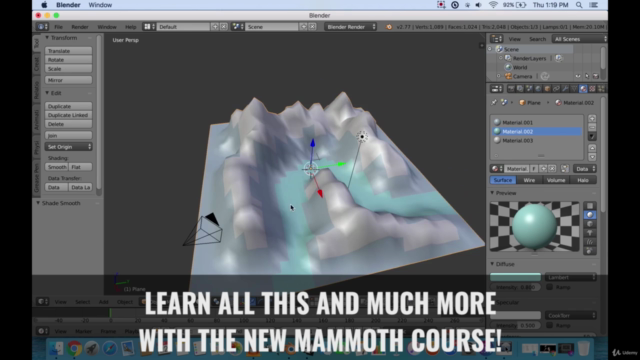640x360 pixels.
Task: Switch material type to Halo
Action: pyautogui.click(x=583, y=180)
